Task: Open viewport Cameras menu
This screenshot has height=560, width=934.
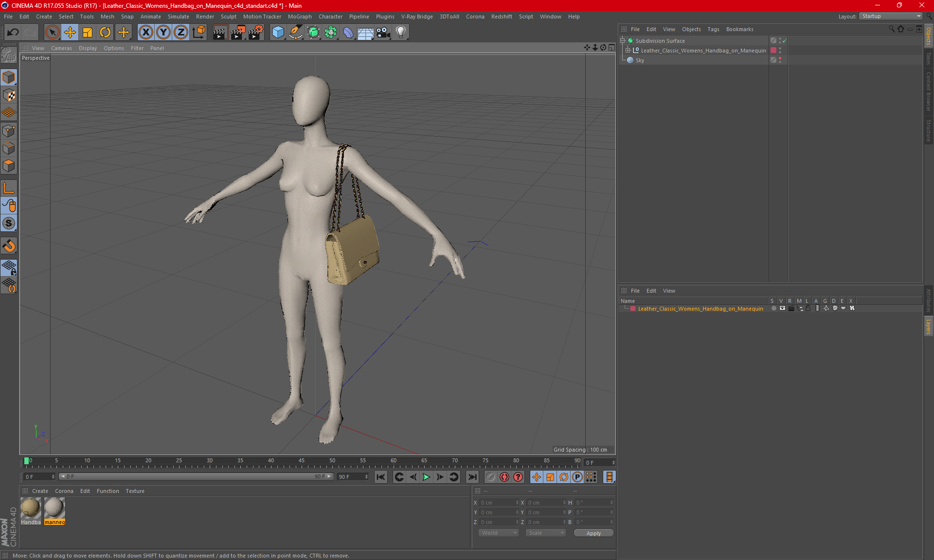Action: [61, 48]
